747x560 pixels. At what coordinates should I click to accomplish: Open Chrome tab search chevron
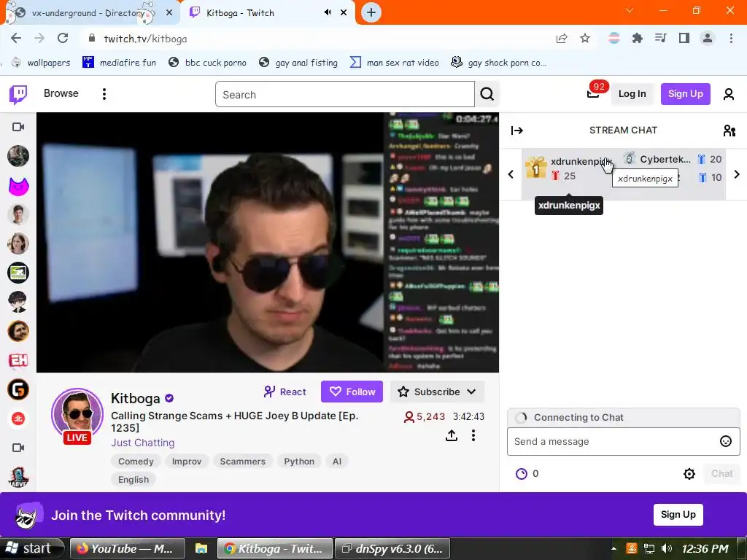(630, 10)
